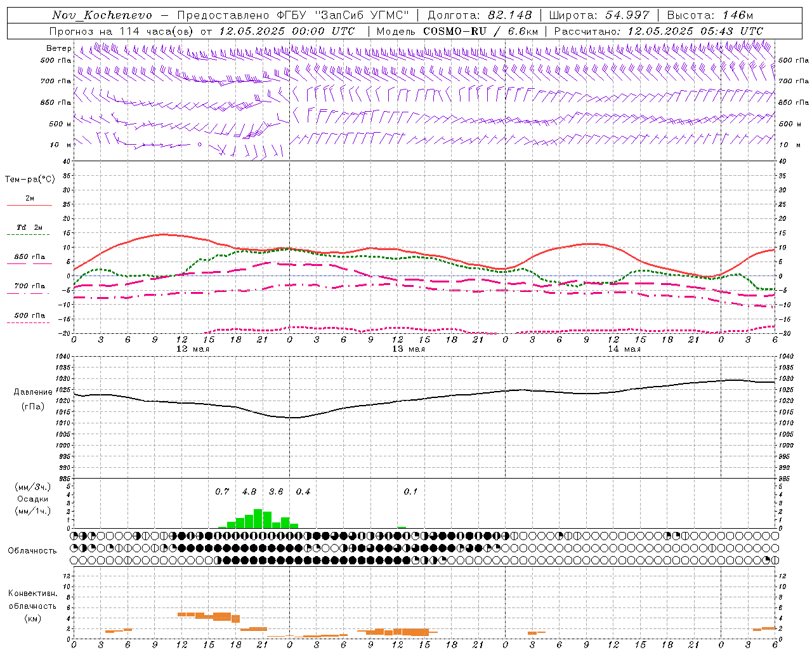812x650 pixels.
Task: Click the 12 мая date label
Action: [x=193, y=349]
